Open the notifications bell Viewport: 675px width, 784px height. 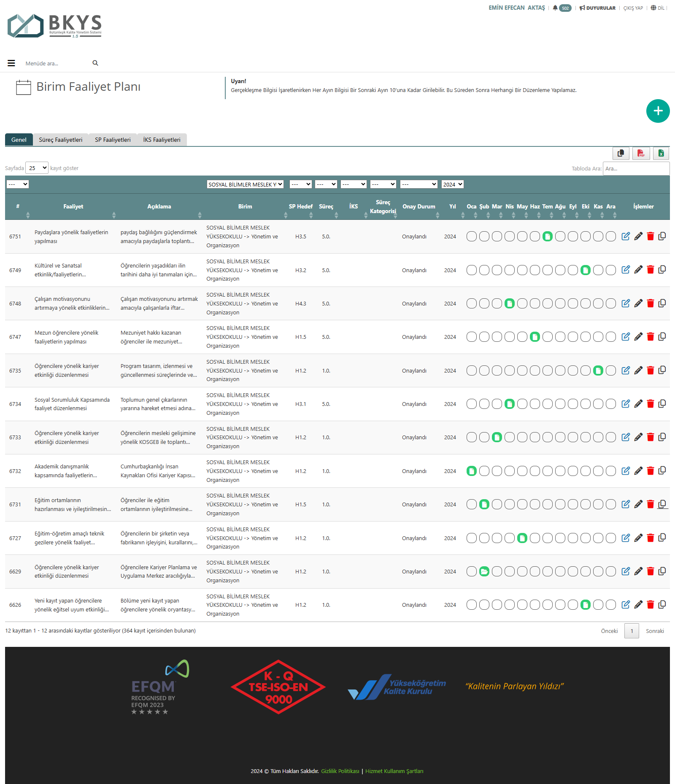tap(555, 8)
